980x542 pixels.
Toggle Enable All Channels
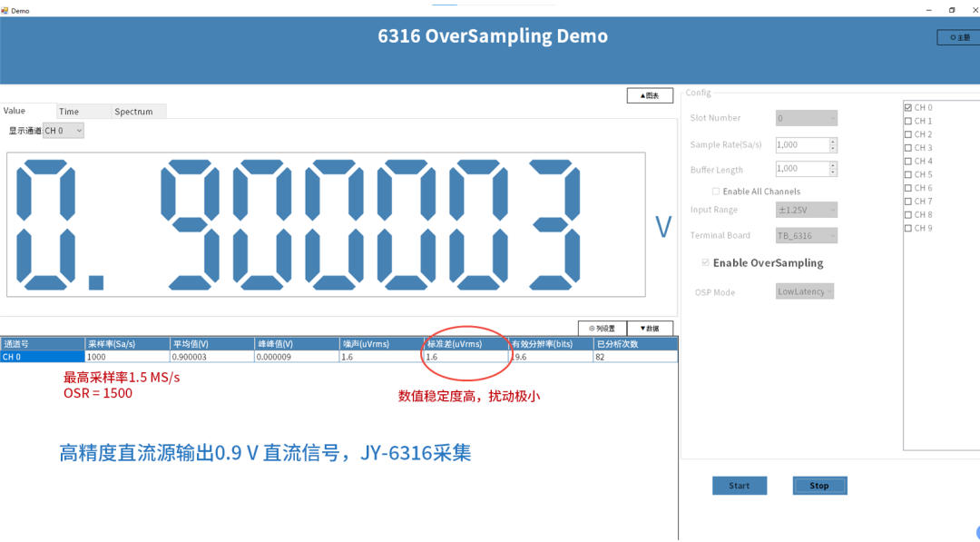pyautogui.click(x=715, y=191)
